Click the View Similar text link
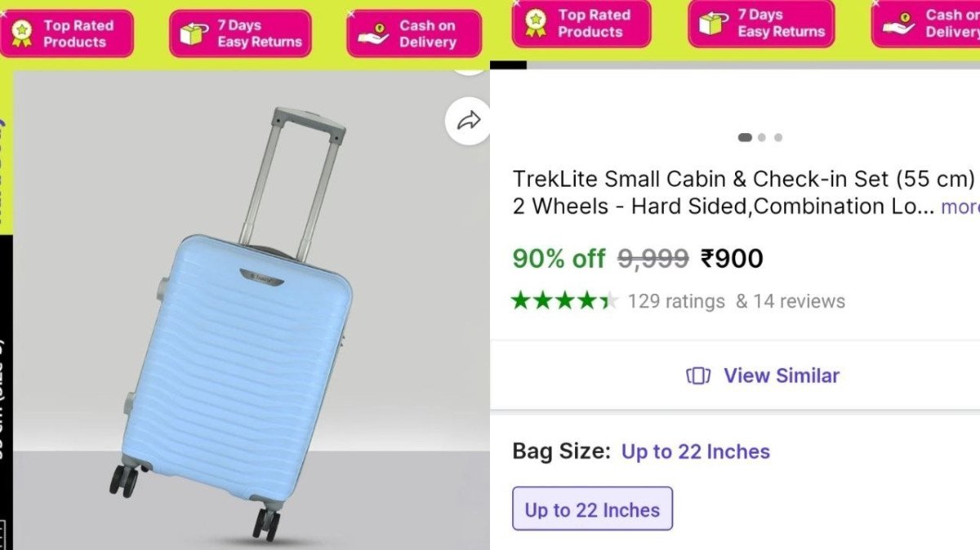The height and width of the screenshot is (550, 980). click(x=782, y=376)
